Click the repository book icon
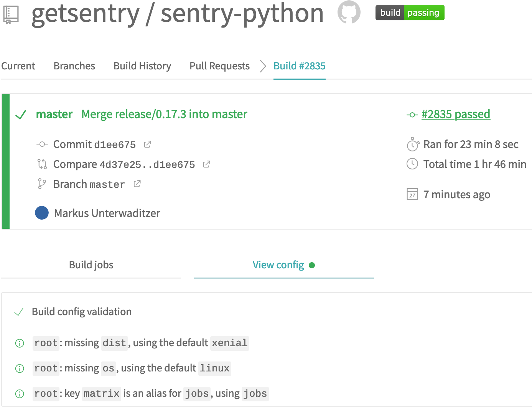The width and height of the screenshot is (532, 409). 11,15
